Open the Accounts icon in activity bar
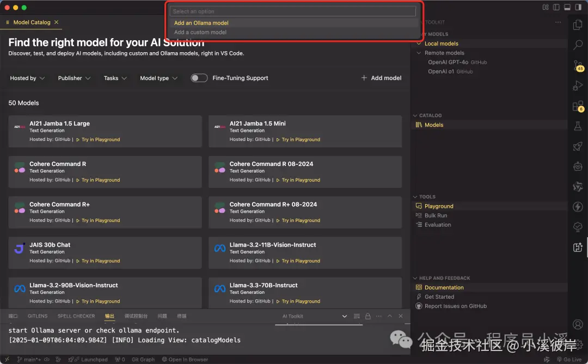588x364 pixels. pyautogui.click(x=578, y=324)
